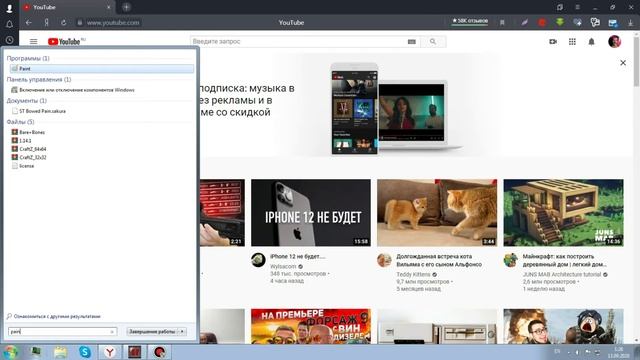Open Yandex Browser from the taskbar
This screenshot has height=360, width=640.
pos(110,352)
